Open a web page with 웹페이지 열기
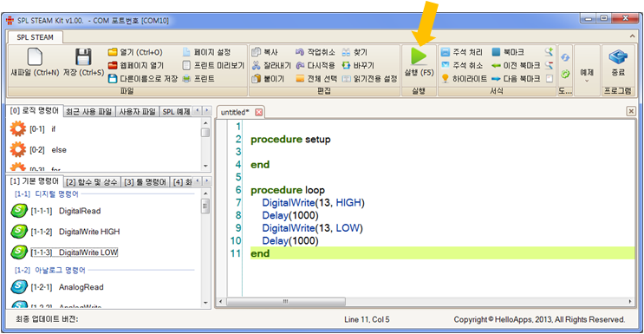644x334 pixels. pyautogui.click(x=135, y=65)
